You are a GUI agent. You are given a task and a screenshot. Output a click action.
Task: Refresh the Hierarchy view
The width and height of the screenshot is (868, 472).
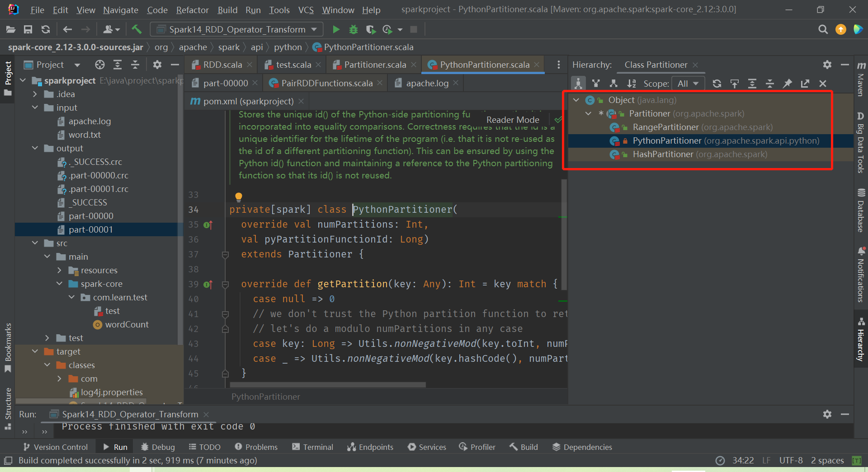tap(717, 83)
